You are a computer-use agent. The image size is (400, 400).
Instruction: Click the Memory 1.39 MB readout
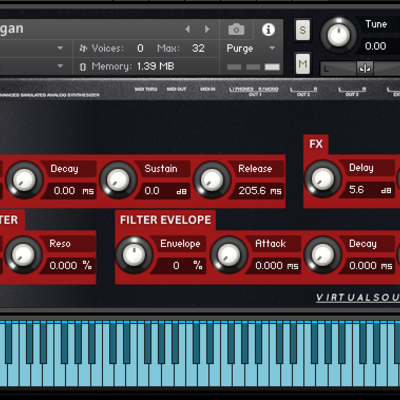[156, 66]
